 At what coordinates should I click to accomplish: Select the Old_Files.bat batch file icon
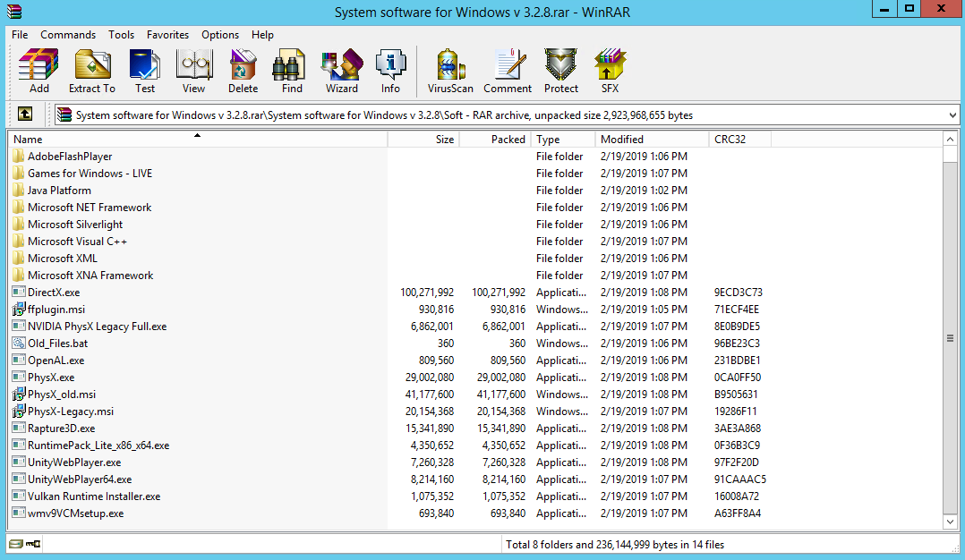19,343
